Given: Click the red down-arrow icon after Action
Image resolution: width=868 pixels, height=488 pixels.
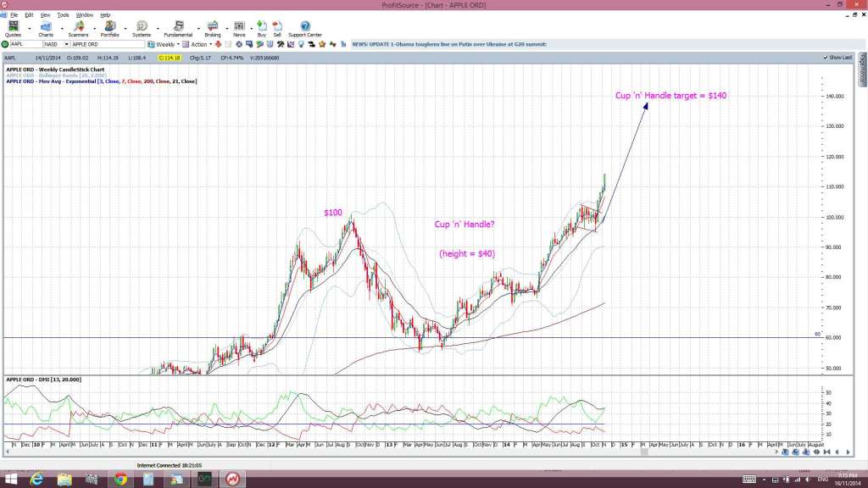Looking at the screenshot, I should (x=218, y=44).
